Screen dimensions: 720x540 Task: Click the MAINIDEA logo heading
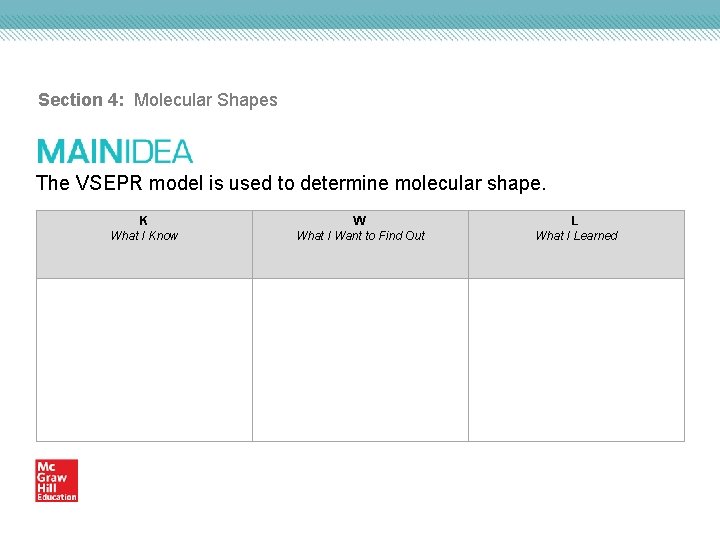(x=115, y=152)
